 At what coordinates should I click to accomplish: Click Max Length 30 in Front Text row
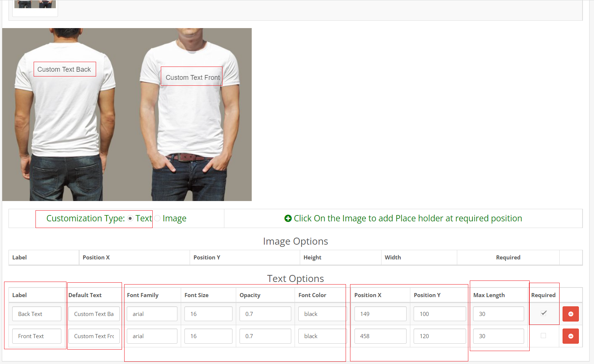tap(499, 336)
